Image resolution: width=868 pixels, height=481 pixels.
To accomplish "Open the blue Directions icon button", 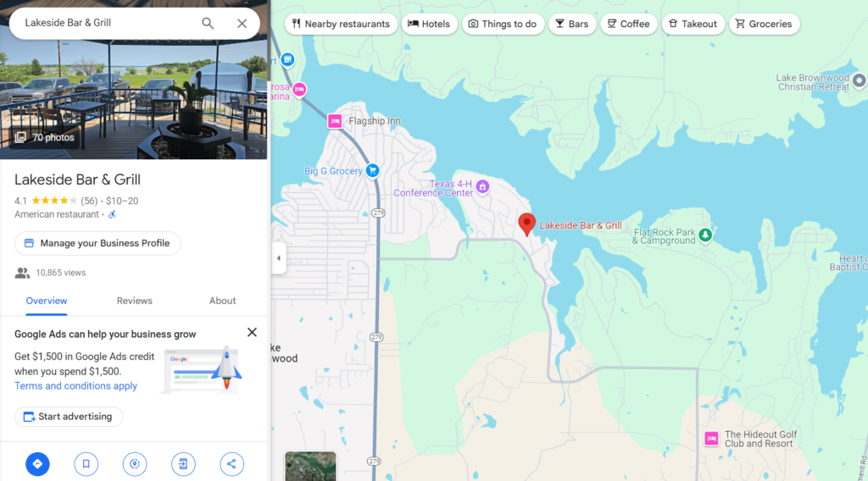I will point(37,464).
